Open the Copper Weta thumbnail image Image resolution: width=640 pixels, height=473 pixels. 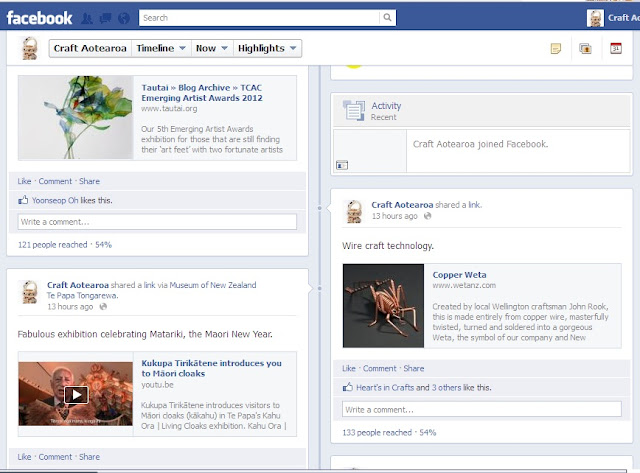pos(383,306)
